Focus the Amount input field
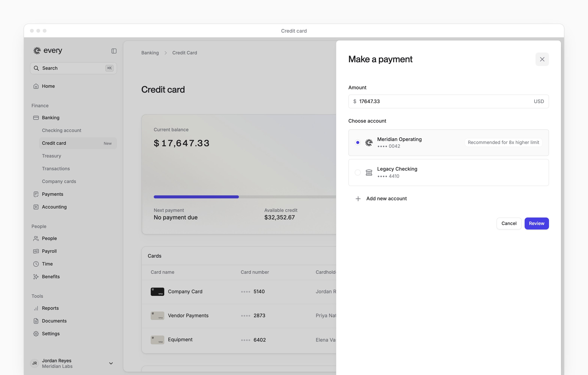 point(448,101)
